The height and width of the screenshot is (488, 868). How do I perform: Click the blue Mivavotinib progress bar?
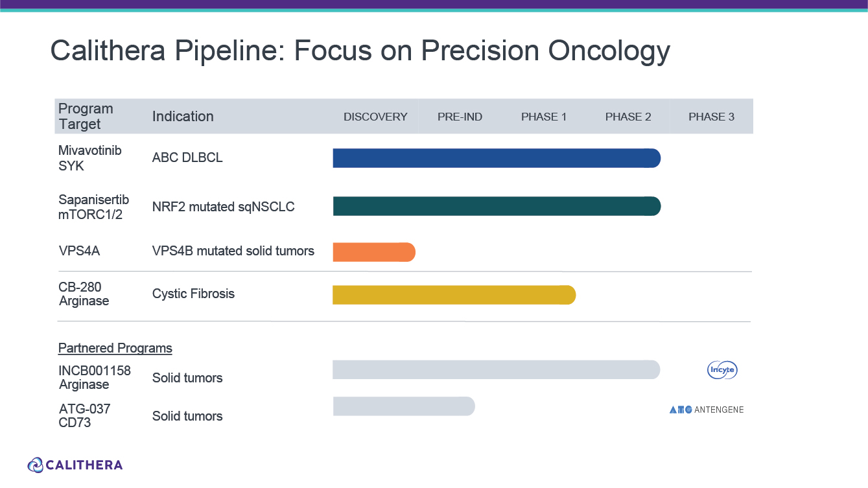pyautogui.click(x=496, y=158)
